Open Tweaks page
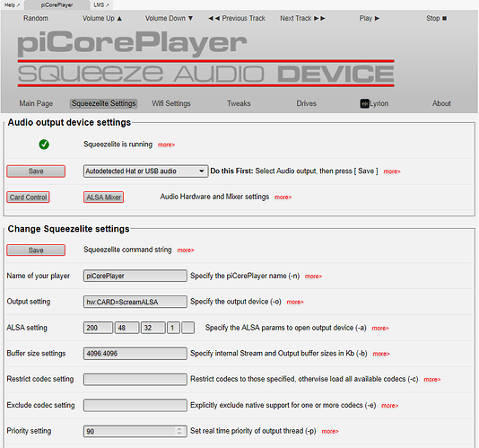479x448 pixels. tap(239, 103)
